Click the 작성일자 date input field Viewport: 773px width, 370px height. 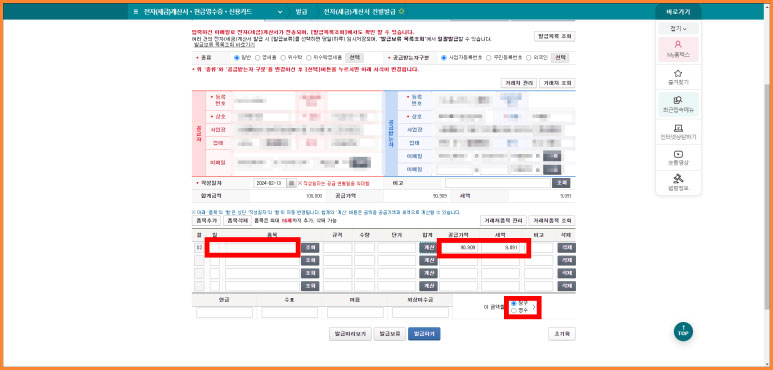270,183
